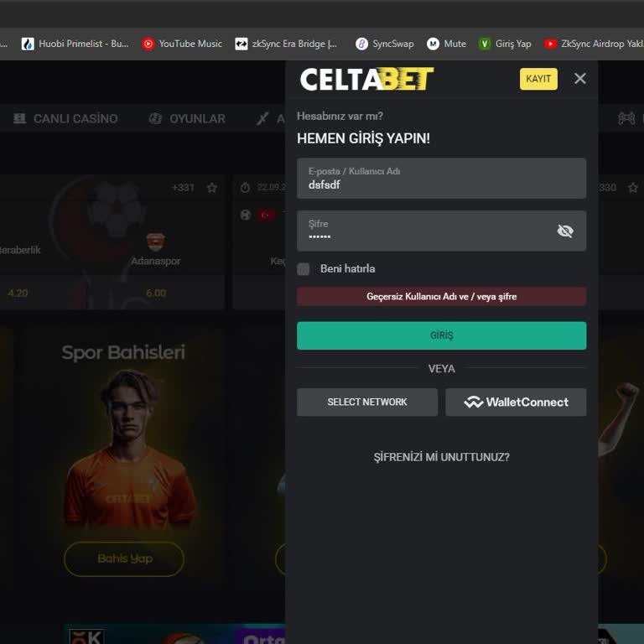Click ŞİFRENİZİ Mİ UNUTTUNUZ link
Screen dimensions: 644x644
(x=442, y=457)
